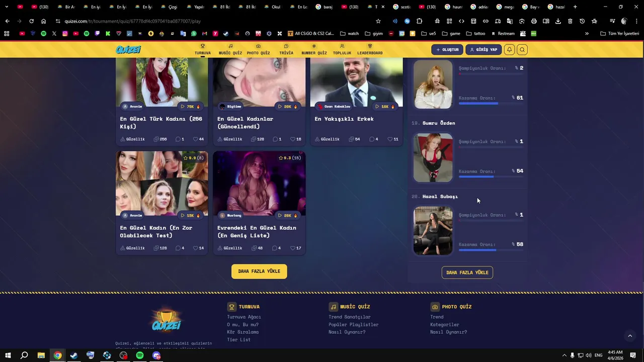Open the browser print icon
This screenshot has height=362, width=644.
(534, 21)
